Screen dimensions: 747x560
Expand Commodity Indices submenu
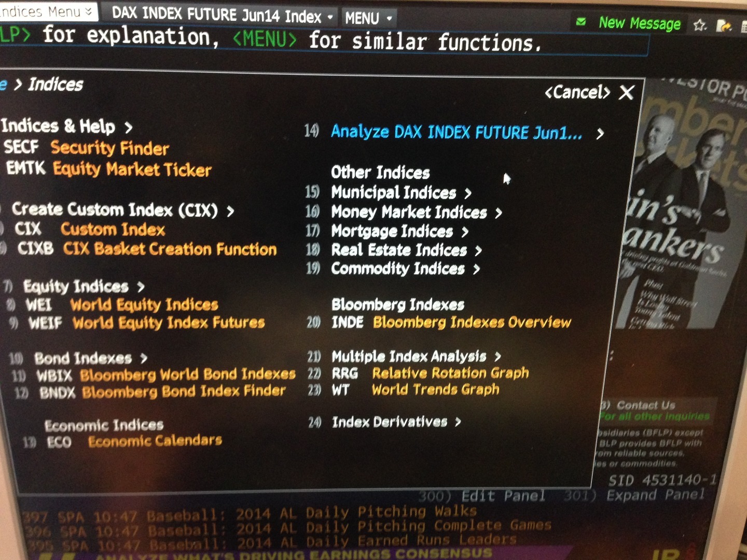(x=406, y=269)
